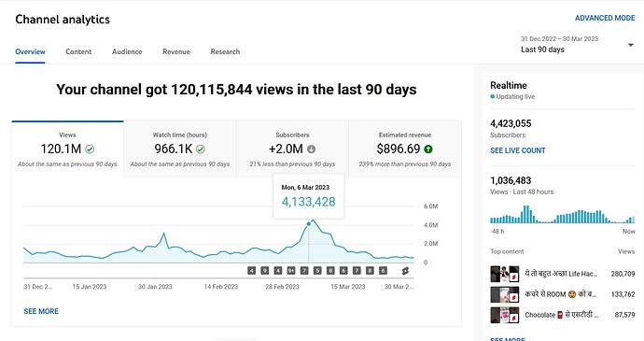Click the ADVANCED MODE link
The width and height of the screenshot is (644, 341).
605,18
